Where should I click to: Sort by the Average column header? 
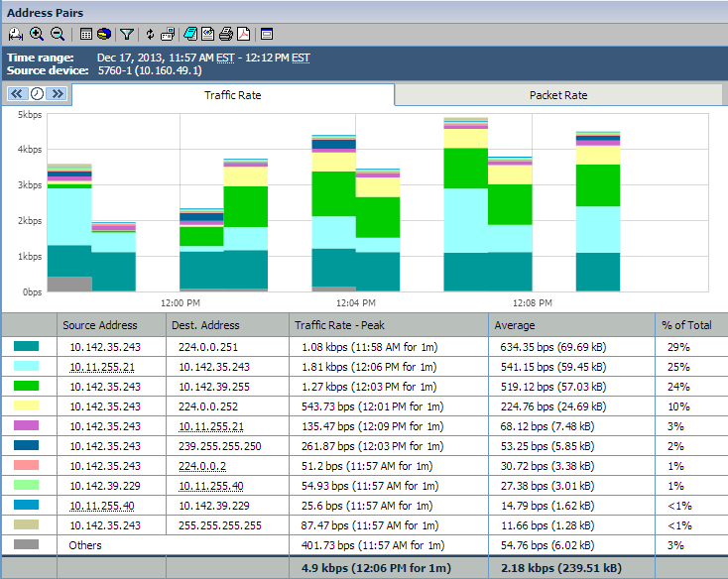[x=515, y=325]
